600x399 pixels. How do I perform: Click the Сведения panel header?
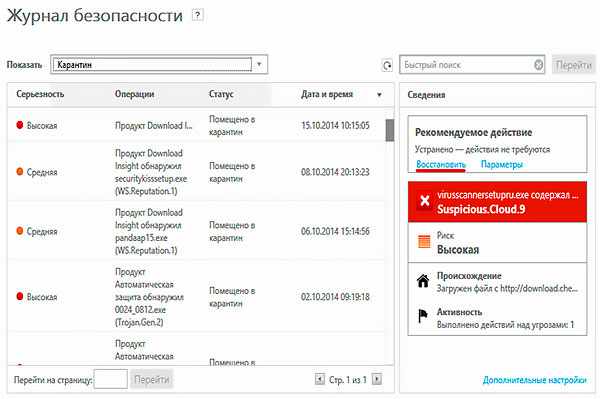(x=426, y=95)
